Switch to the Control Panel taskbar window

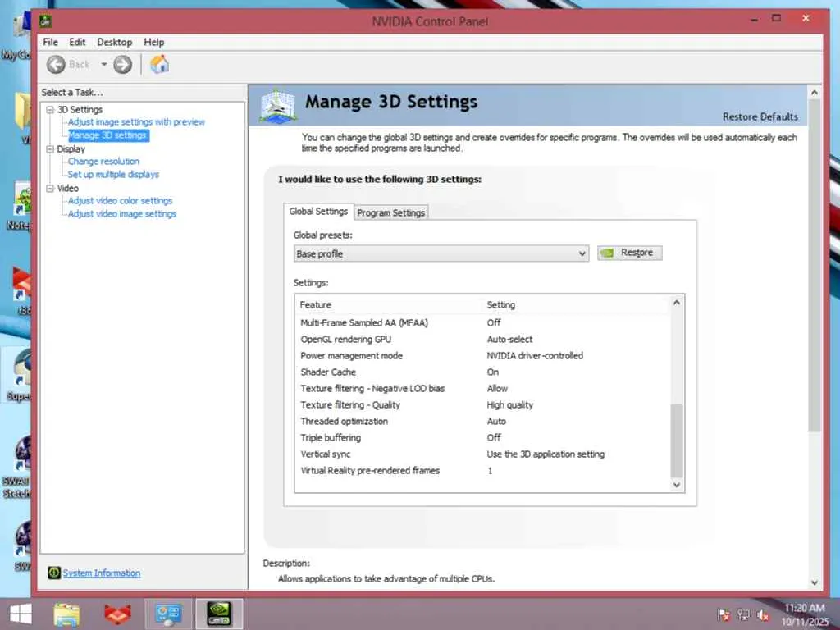[168, 614]
